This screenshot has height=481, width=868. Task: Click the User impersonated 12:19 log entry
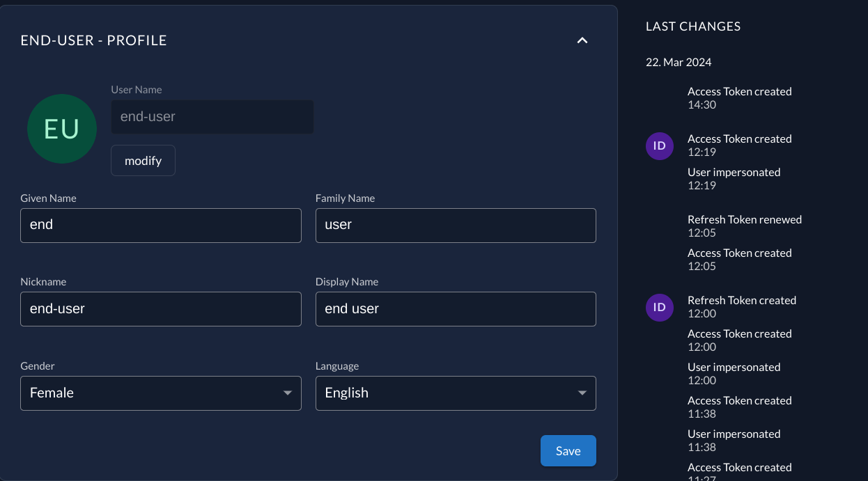click(x=734, y=178)
